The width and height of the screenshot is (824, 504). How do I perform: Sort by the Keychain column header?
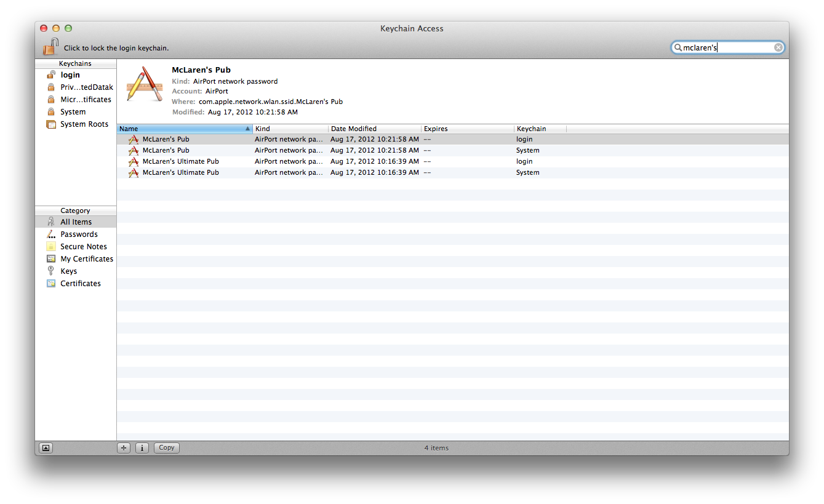[x=540, y=129]
